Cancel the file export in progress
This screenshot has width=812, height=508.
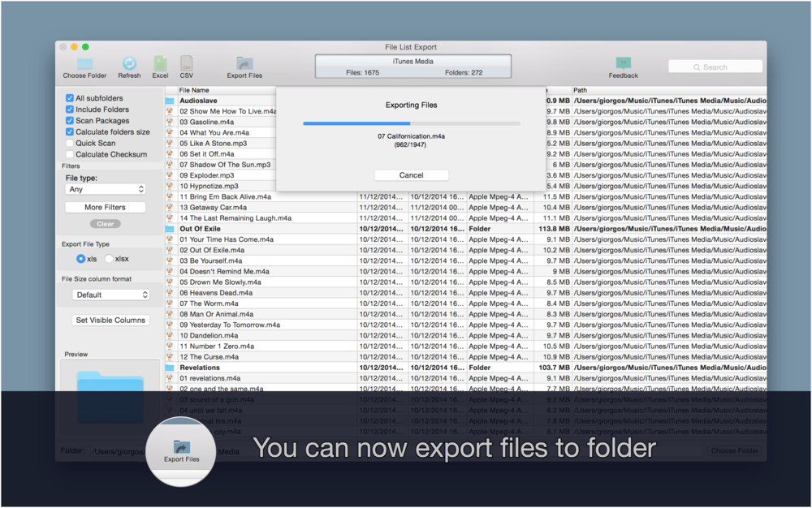tap(412, 174)
